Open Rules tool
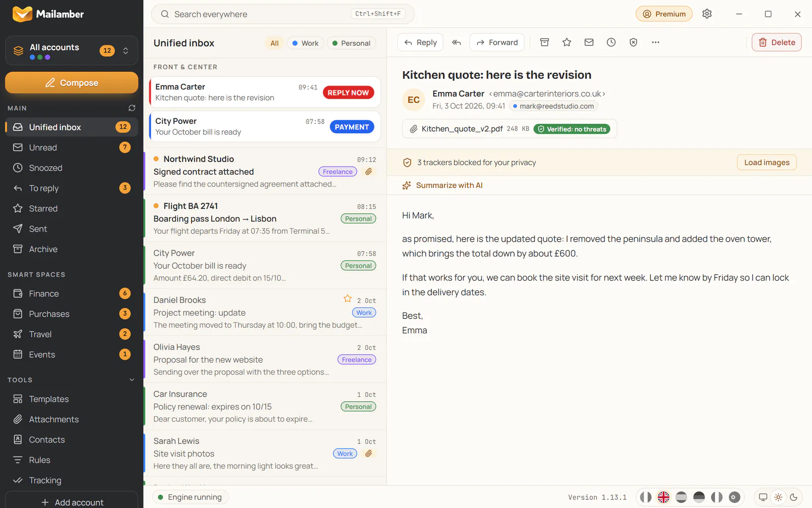The width and height of the screenshot is (812, 508). point(72,460)
